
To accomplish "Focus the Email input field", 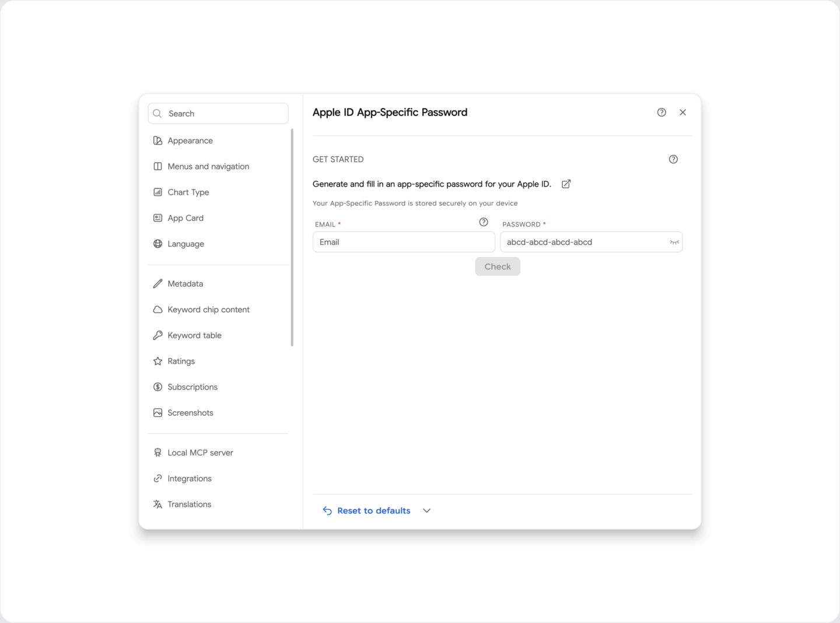I will click(x=404, y=242).
